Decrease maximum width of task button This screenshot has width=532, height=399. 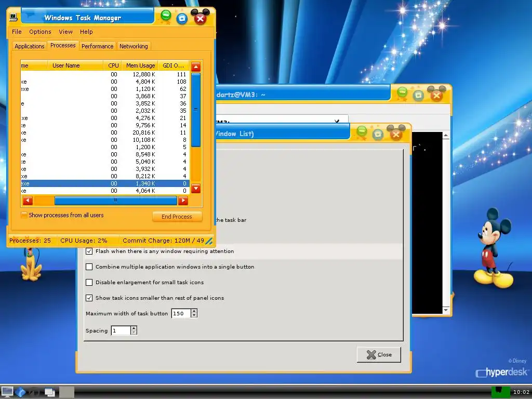point(194,315)
